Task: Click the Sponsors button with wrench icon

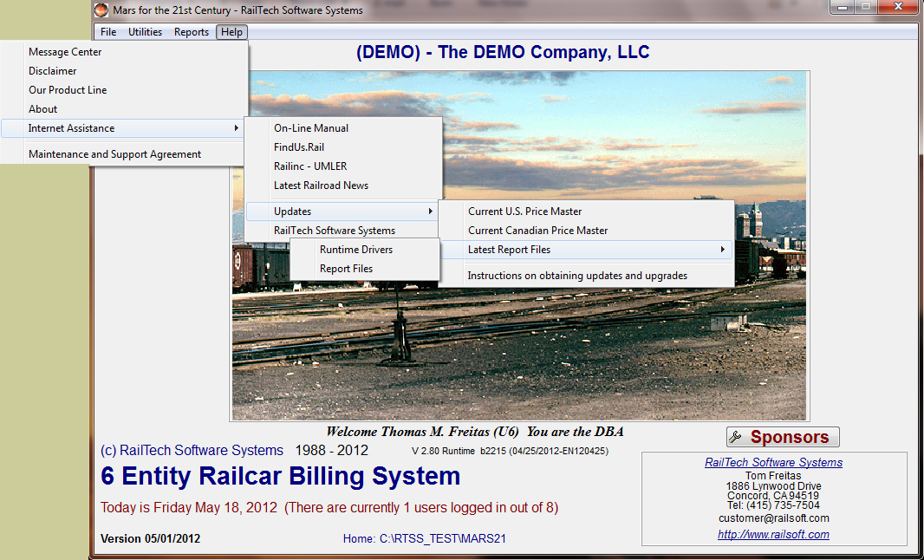Action: [783, 438]
